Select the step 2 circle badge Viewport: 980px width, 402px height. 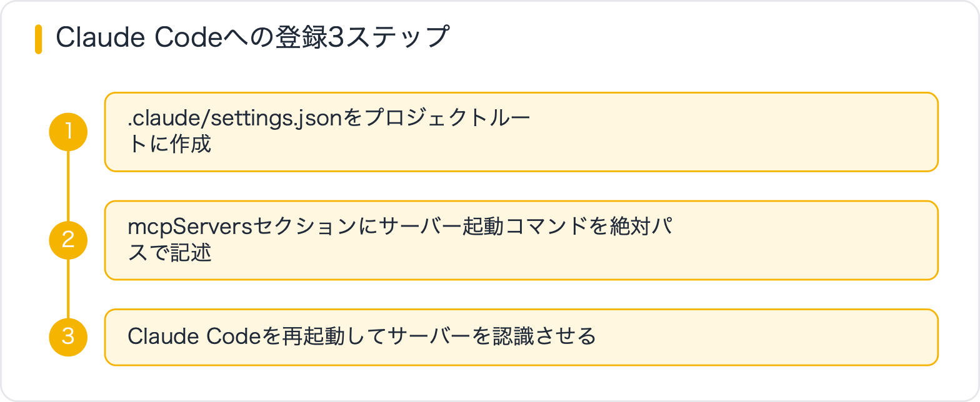click(x=68, y=240)
